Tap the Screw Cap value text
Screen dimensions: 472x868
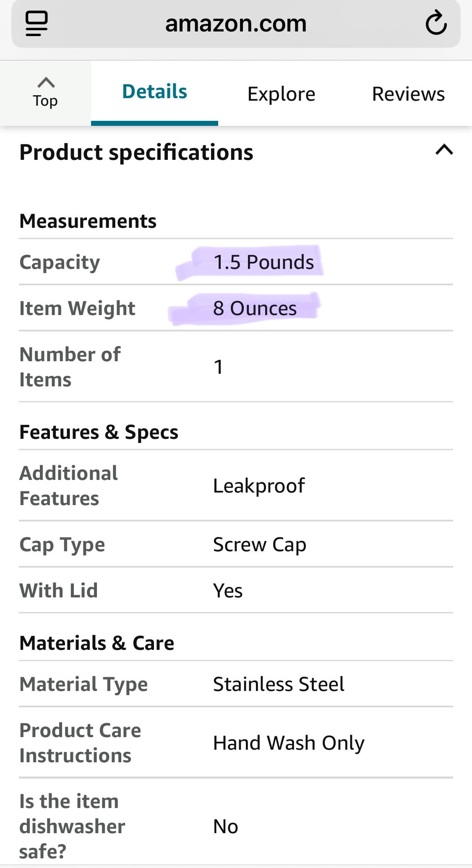(259, 545)
